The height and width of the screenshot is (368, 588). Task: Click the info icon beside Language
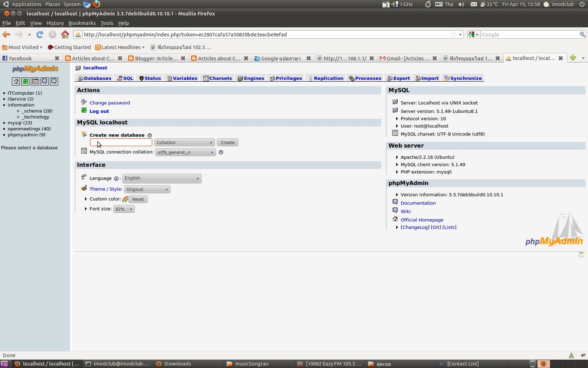116,178
